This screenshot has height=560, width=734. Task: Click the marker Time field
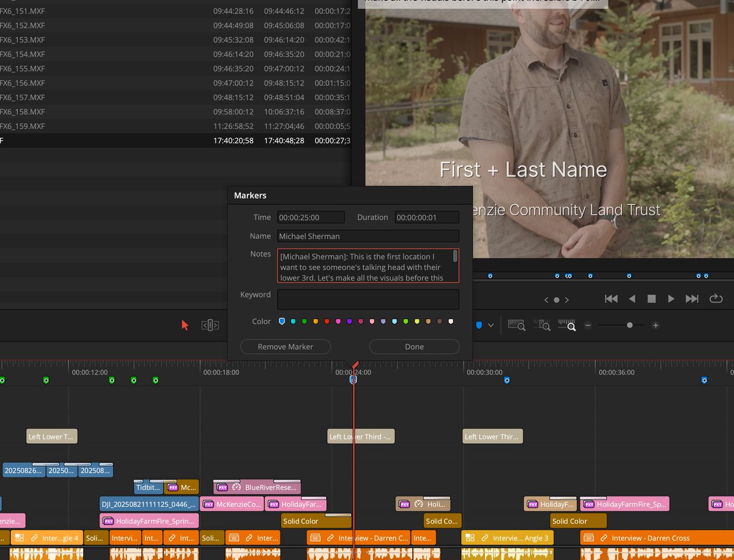coord(311,218)
